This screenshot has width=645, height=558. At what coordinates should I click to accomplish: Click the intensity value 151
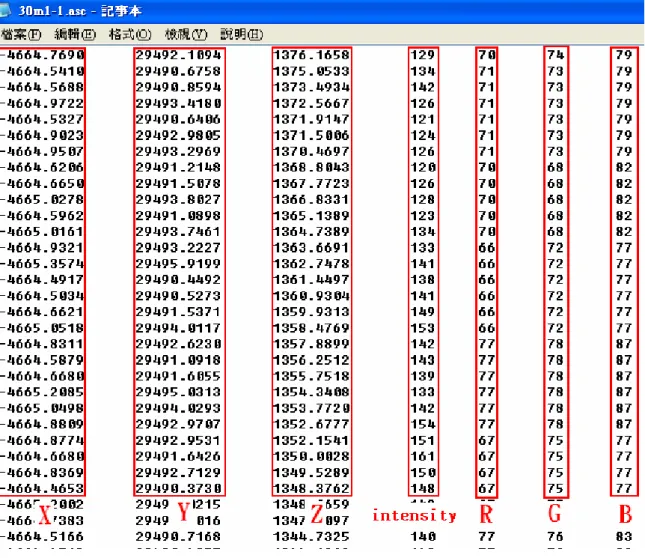[423, 441]
